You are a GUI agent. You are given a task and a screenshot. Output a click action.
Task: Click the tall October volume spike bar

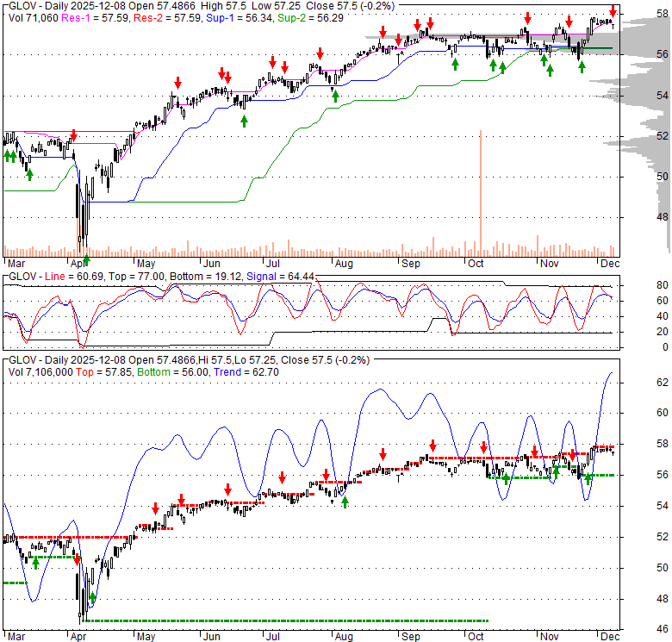480,191
